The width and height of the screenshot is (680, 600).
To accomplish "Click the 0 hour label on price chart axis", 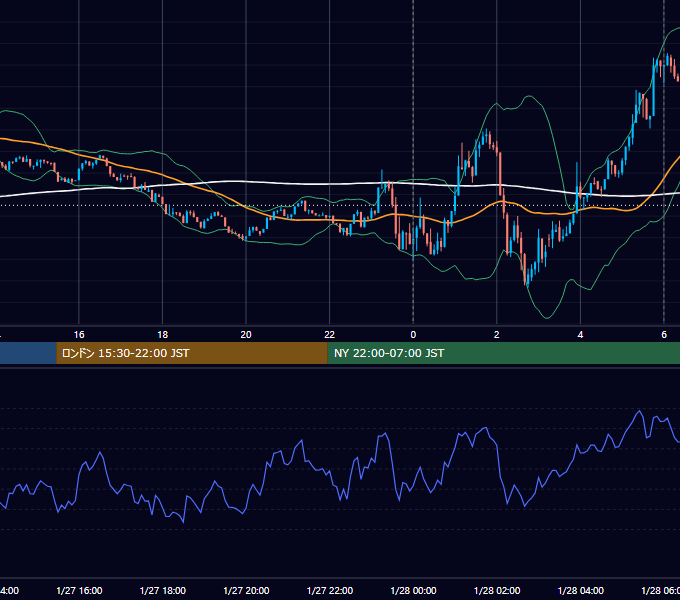I will tap(413, 335).
